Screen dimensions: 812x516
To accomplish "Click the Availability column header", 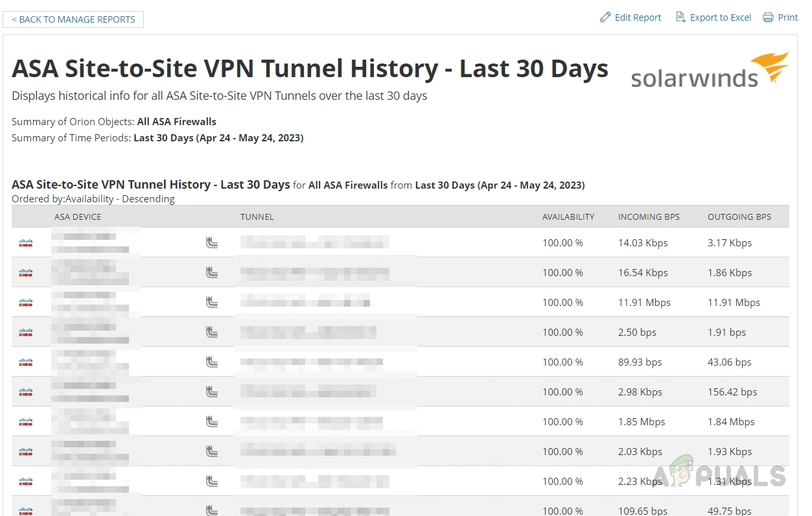I will (x=568, y=217).
